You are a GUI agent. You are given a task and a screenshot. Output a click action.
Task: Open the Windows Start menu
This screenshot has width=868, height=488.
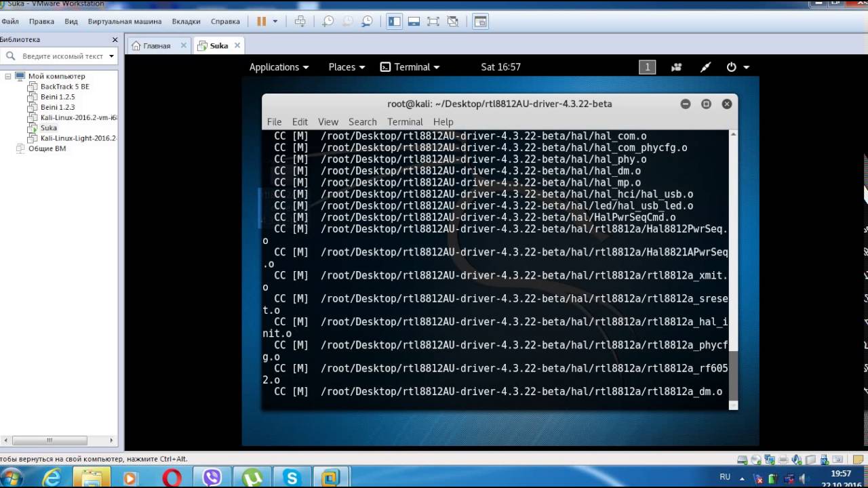(x=12, y=478)
